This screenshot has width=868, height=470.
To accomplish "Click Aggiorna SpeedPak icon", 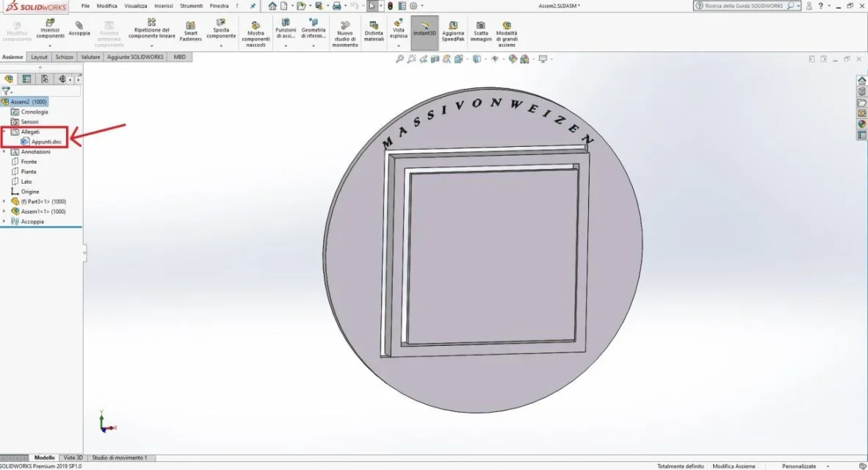I will point(453,31).
